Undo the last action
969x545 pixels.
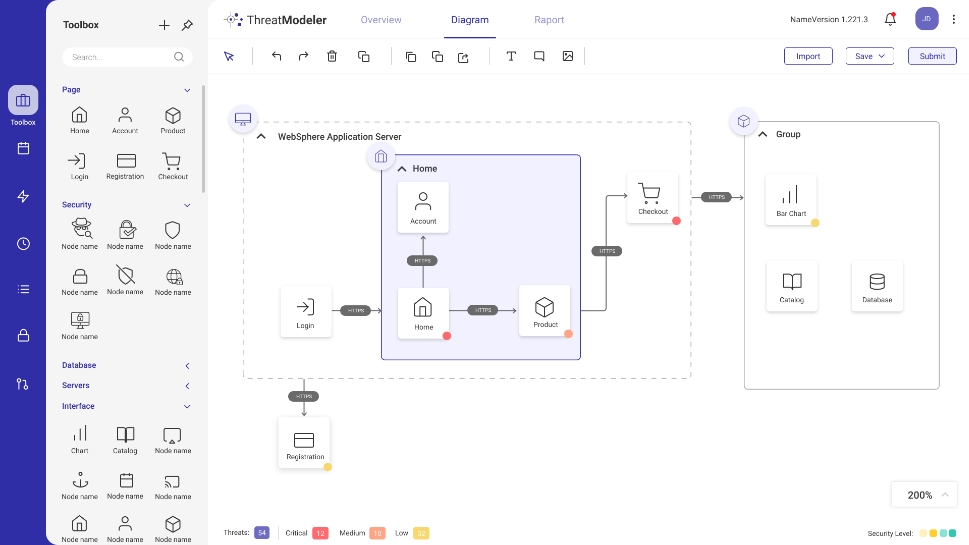[276, 56]
